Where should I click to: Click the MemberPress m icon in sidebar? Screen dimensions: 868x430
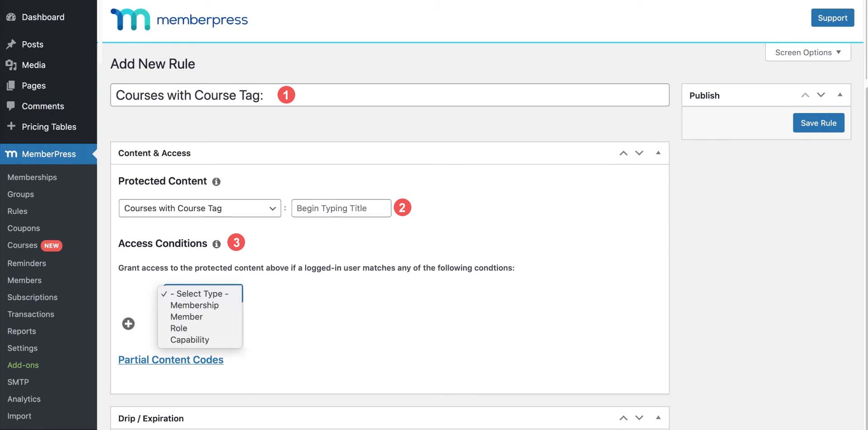(11, 154)
